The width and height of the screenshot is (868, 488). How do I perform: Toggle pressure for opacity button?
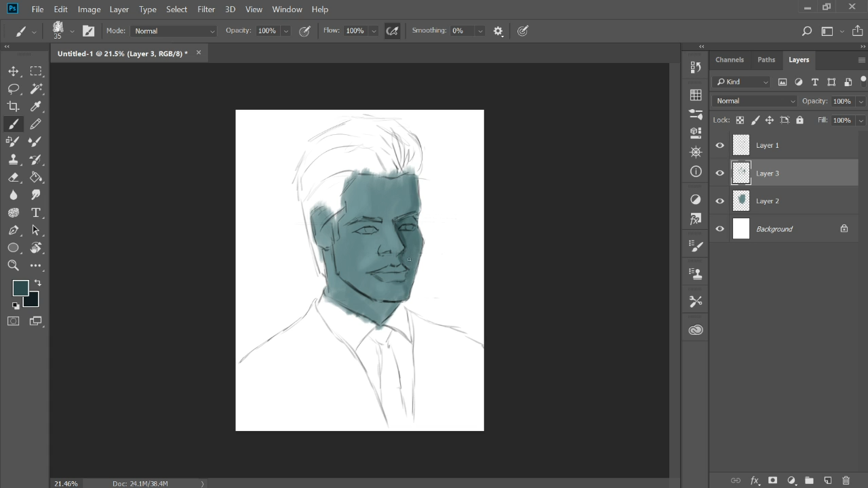(x=304, y=31)
